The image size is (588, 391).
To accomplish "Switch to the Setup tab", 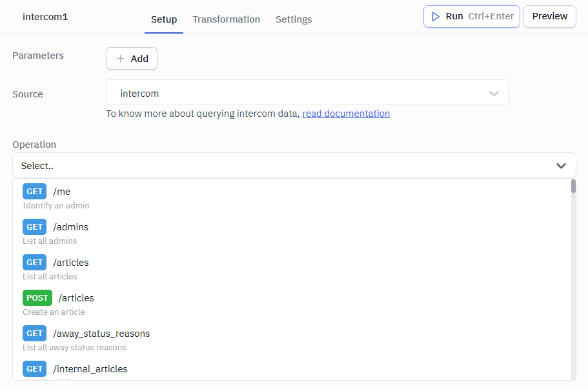I will (x=164, y=19).
